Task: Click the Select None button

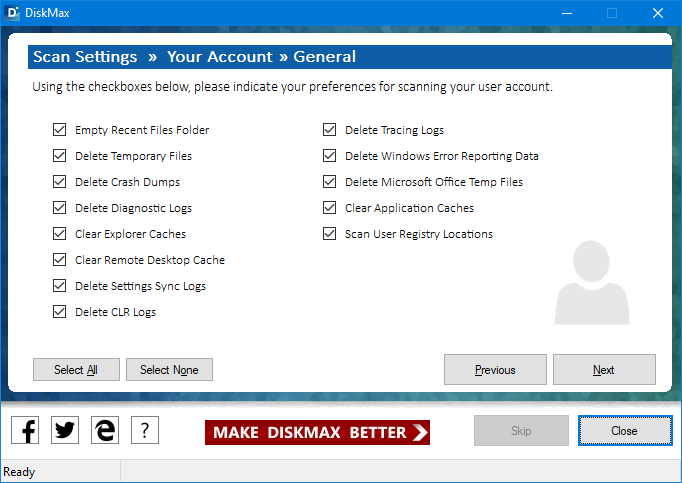Action: pos(169,369)
